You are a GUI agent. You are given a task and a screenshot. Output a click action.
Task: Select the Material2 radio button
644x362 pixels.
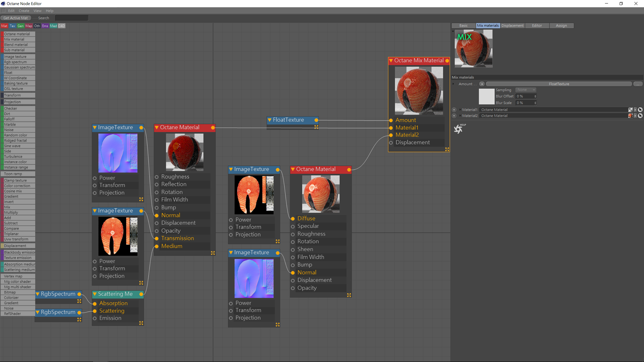pos(454,116)
